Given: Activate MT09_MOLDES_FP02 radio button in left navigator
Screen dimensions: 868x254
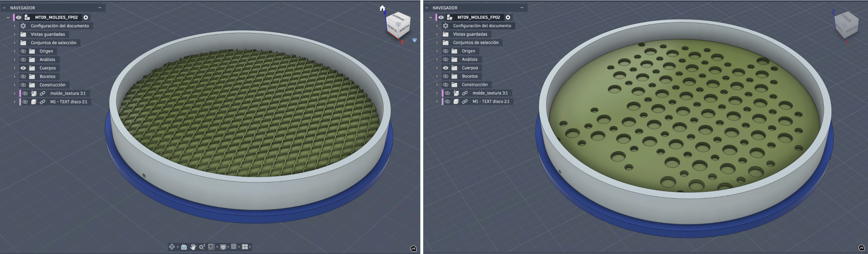Looking at the screenshot, I should (x=86, y=17).
